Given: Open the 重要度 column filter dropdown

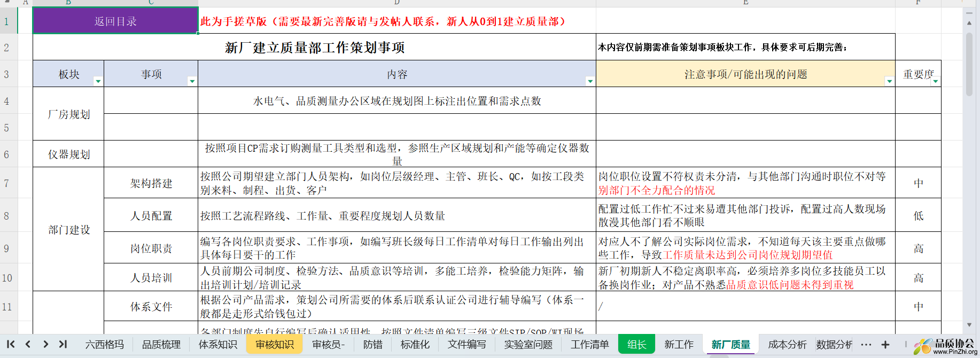Looking at the screenshot, I should pyautogui.click(x=935, y=81).
